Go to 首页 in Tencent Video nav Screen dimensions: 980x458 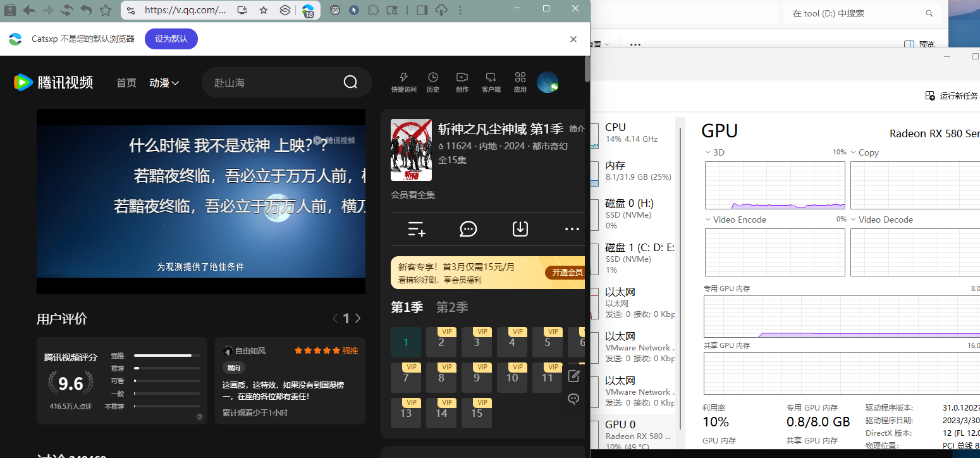tap(126, 83)
